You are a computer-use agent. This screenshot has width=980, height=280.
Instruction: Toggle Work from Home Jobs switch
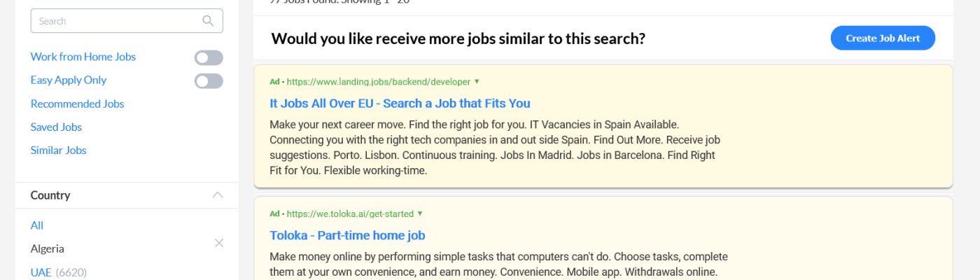coord(209,57)
